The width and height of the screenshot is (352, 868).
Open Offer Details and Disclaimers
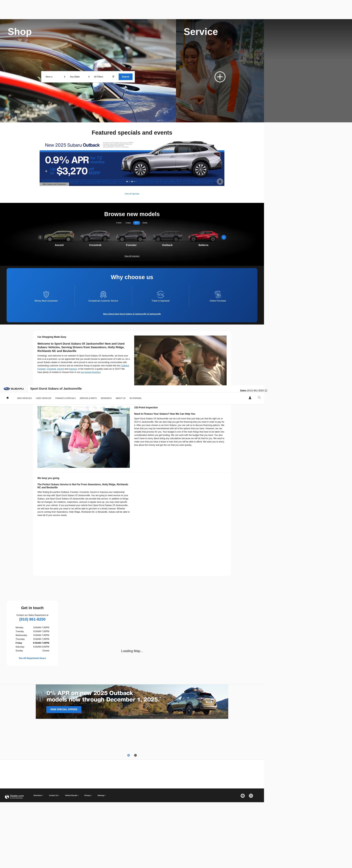(54, 184)
